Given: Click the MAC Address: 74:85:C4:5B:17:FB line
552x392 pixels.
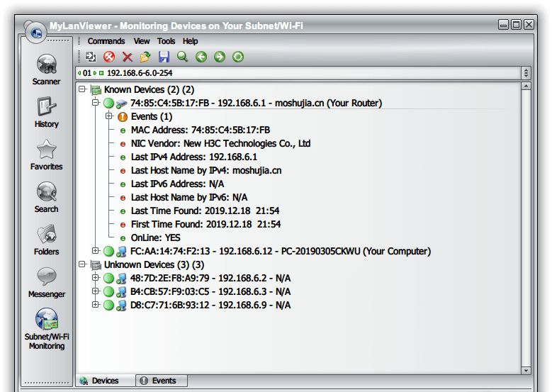Looking at the screenshot, I should tap(201, 130).
